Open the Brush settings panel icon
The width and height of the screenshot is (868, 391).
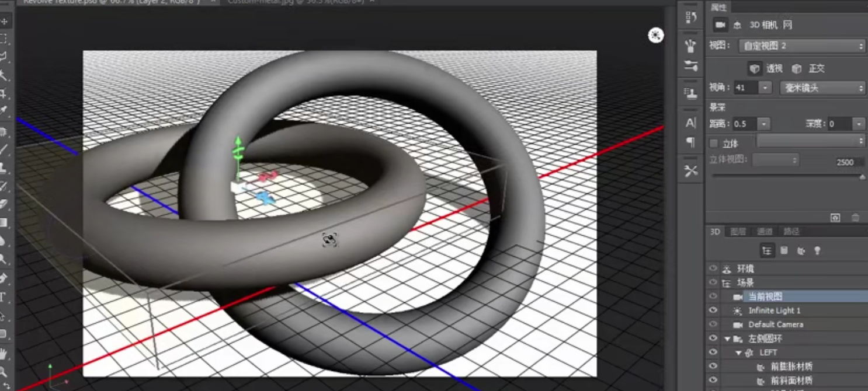[691, 65]
